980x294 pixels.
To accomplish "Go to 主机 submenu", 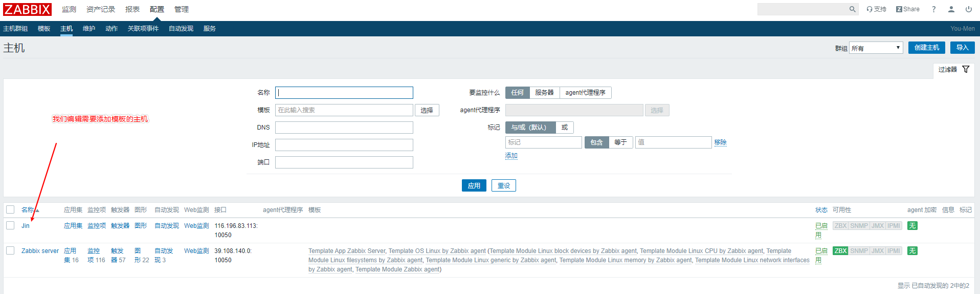I will pos(66,29).
